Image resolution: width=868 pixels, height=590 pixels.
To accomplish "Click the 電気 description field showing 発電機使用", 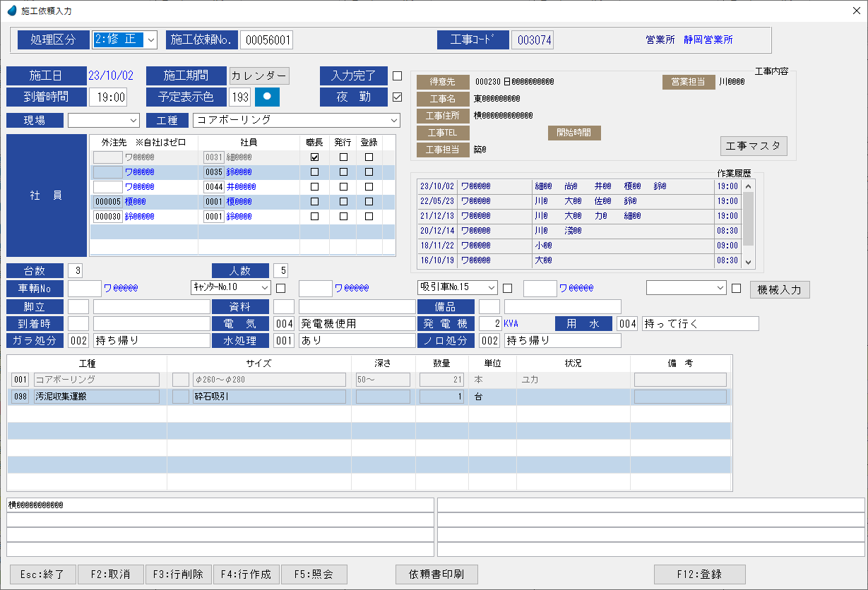I will click(x=357, y=323).
